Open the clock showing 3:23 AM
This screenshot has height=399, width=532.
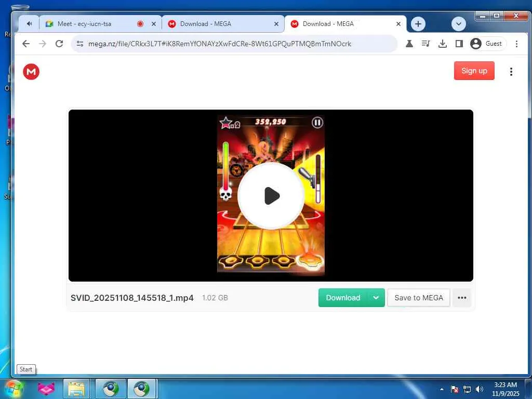point(506,389)
